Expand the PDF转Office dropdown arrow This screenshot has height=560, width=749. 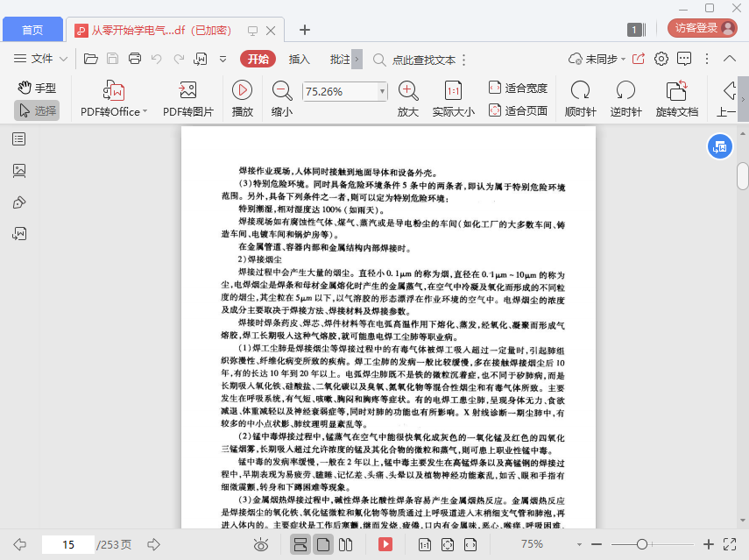click(x=145, y=111)
